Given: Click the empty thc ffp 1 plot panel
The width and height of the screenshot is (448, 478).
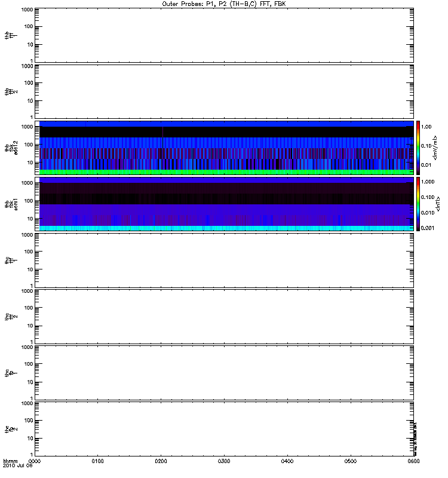Looking at the screenshot, I should coord(224,372).
